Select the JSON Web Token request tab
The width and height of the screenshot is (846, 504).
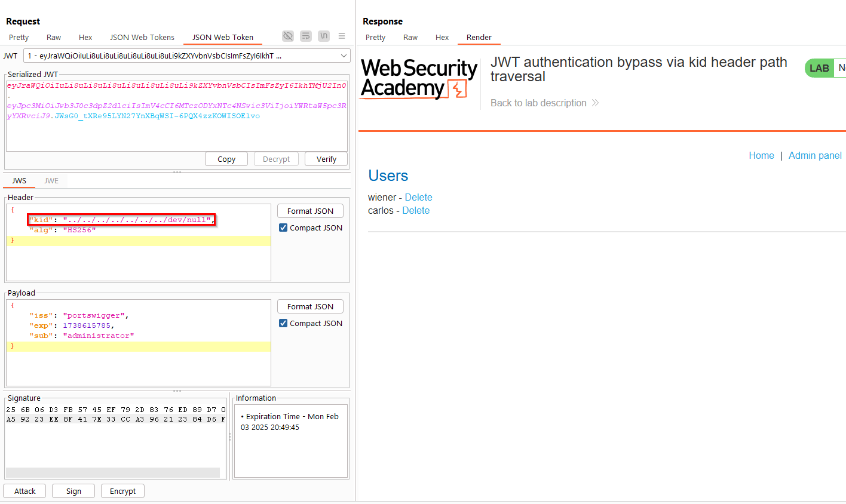223,37
